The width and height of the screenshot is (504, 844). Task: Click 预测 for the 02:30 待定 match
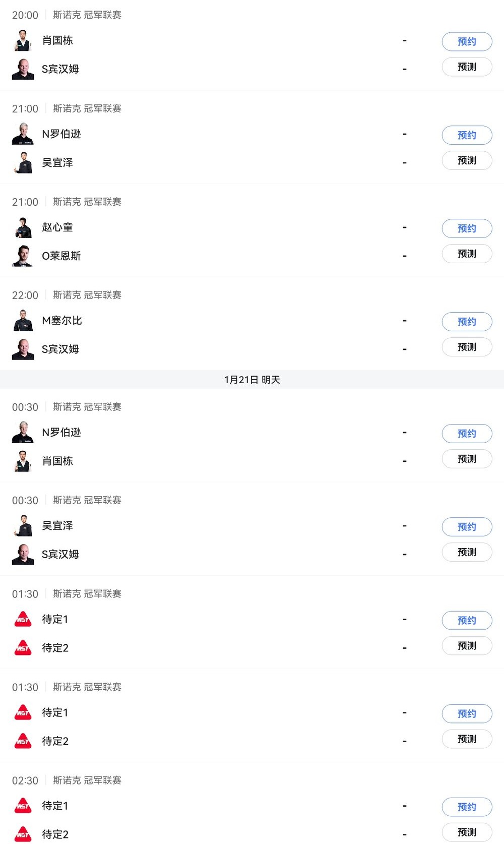(467, 832)
